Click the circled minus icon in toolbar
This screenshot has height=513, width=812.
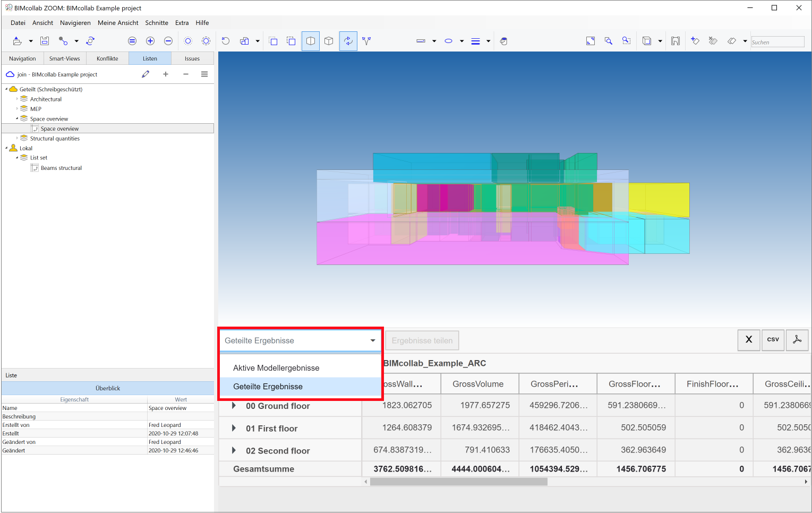pos(168,41)
